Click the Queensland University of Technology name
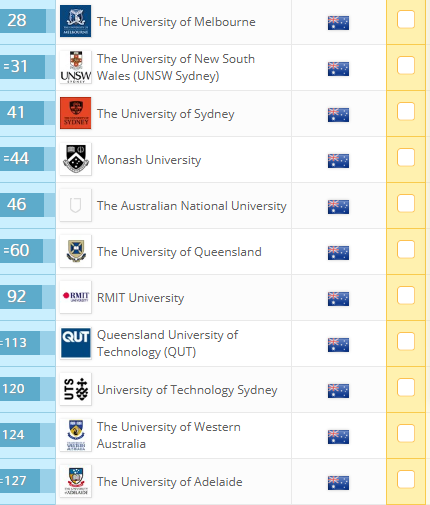Viewport: 430px width, 505px height. coord(167,343)
